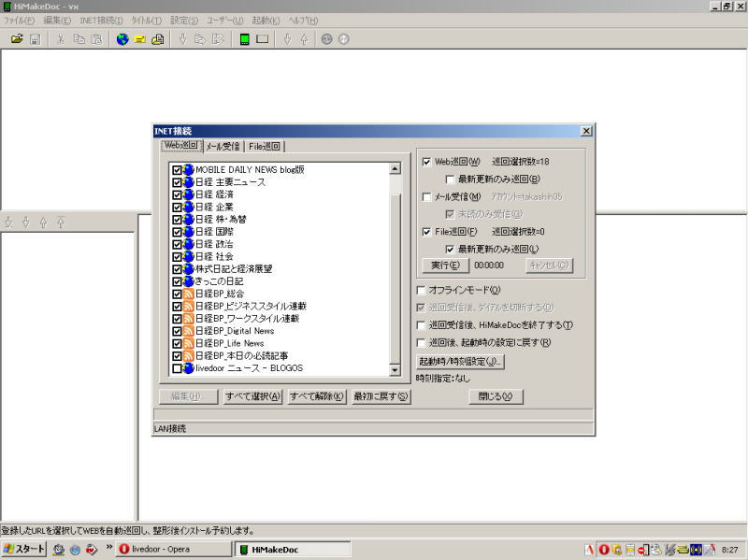
Task: Enable Web 最新更新のみ巡回(B) checkbox
Action: click(450, 179)
